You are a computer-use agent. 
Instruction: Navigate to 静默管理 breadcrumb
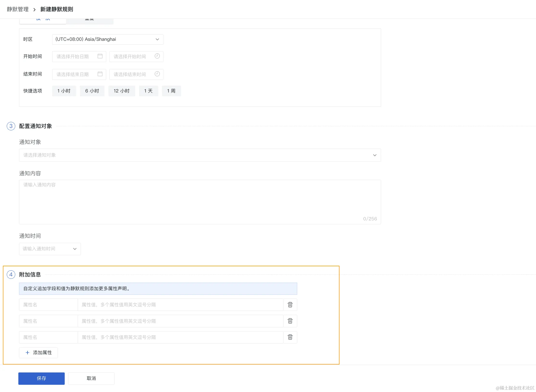click(x=18, y=9)
